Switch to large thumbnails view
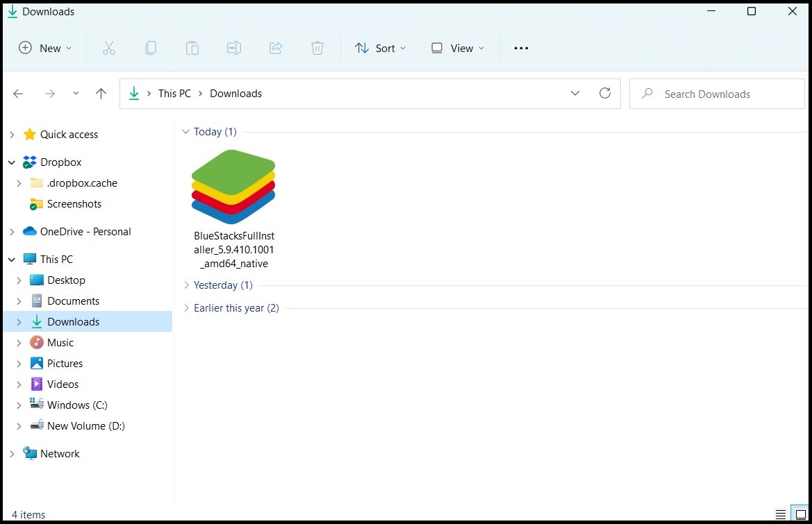Image resolution: width=812 pixels, height=524 pixels. click(x=800, y=514)
